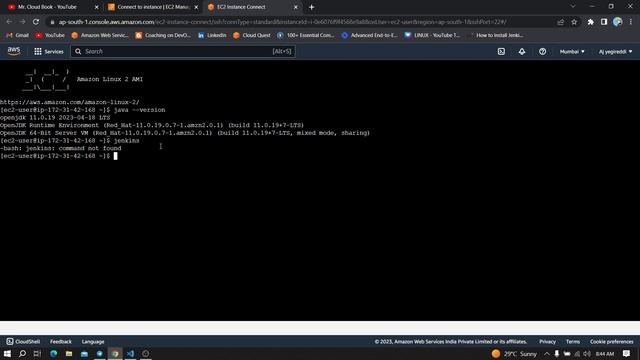This screenshot has width=640, height=360.
Task: Launch Microsoft Edge from taskbar
Action: (x=53, y=353)
